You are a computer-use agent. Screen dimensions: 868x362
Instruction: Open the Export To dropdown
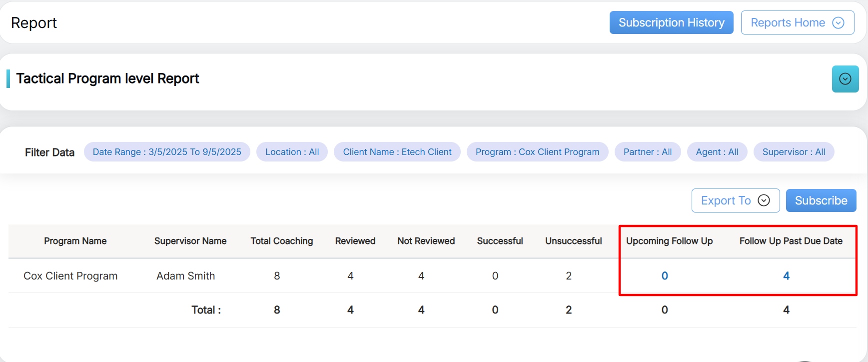[x=735, y=200]
